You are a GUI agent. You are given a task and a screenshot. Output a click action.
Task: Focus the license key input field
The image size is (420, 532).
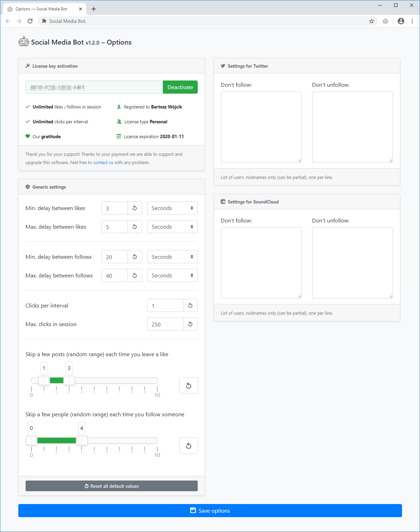click(x=94, y=87)
